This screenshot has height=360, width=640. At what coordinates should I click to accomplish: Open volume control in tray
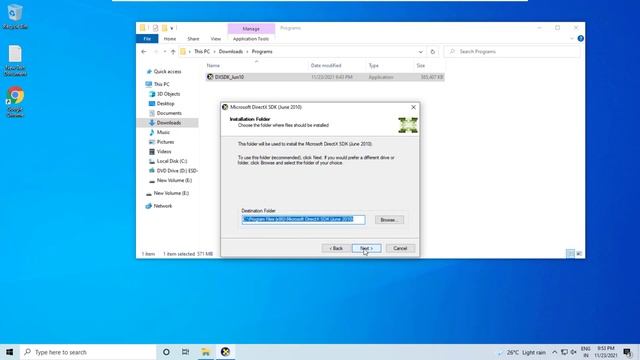click(x=573, y=352)
